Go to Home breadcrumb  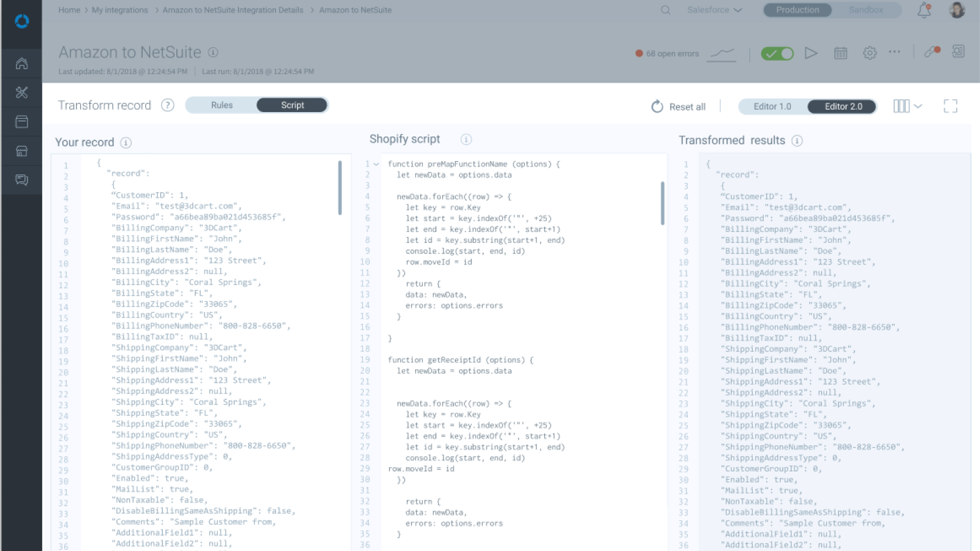click(x=69, y=10)
